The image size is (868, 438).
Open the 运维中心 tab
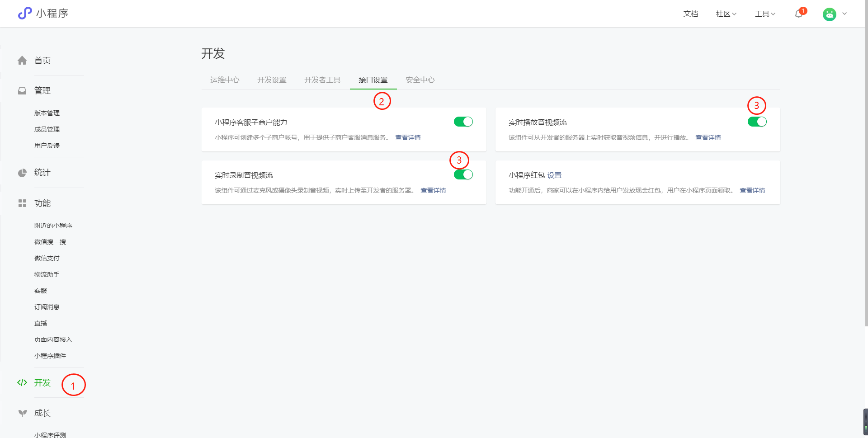pyautogui.click(x=225, y=80)
